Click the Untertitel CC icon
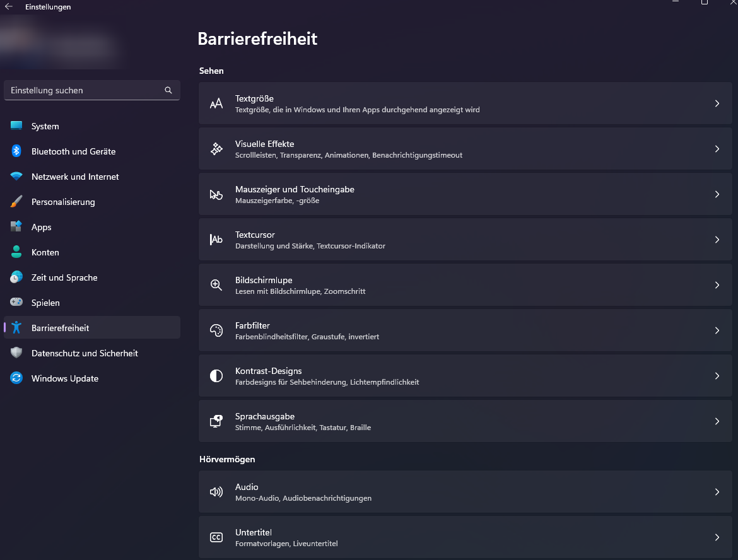The image size is (738, 560). click(x=216, y=537)
